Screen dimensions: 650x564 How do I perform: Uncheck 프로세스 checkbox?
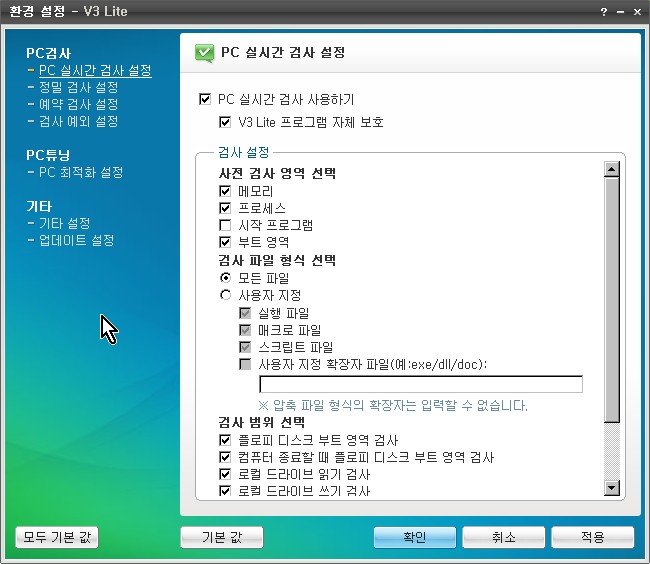coord(225,208)
